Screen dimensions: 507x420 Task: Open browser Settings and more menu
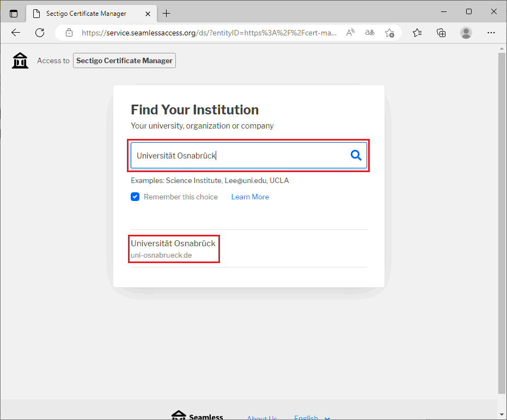[491, 33]
